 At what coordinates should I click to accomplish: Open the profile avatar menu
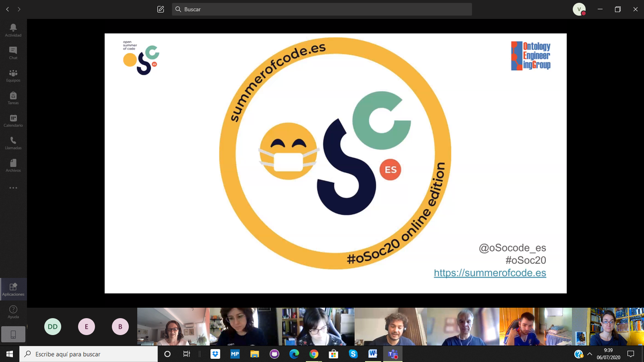pyautogui.click(x=579, y=9)
